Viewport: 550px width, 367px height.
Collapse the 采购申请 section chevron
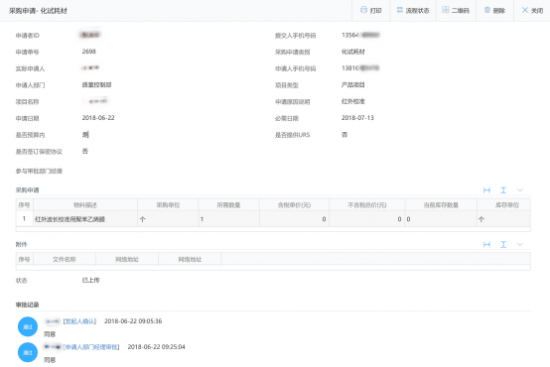[520, 190]
